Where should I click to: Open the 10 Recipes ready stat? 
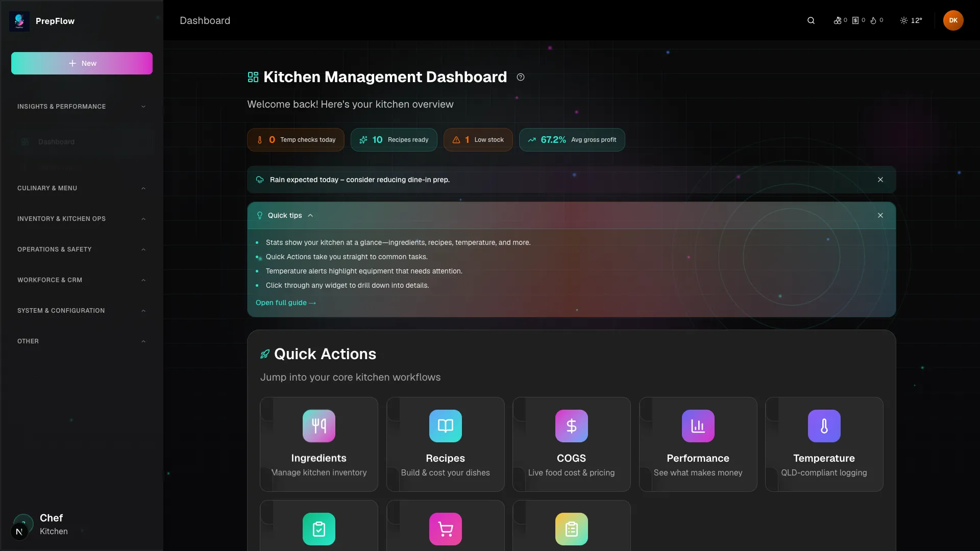[x=394, y=140]
